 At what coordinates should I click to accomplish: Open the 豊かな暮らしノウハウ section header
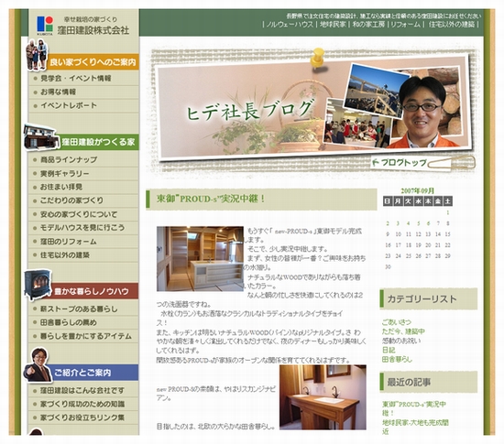(x=94, y=291)
